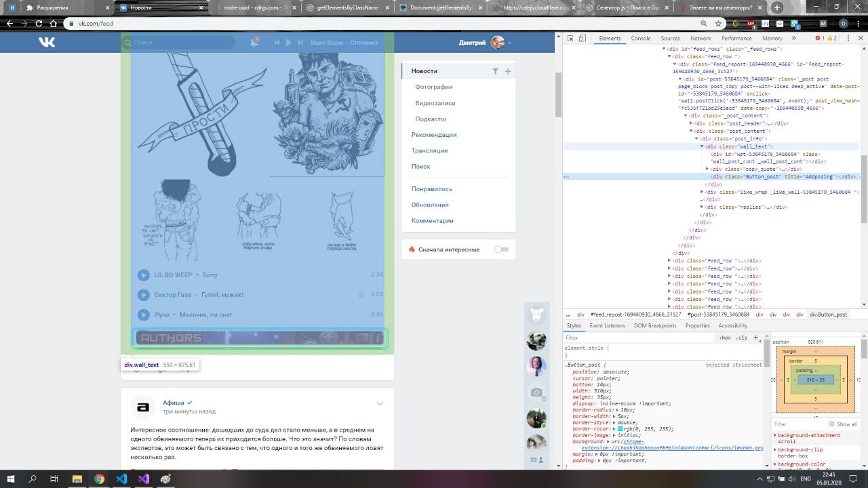Play LIL BO WEEP – Sorry track

[x=143, y=275]
